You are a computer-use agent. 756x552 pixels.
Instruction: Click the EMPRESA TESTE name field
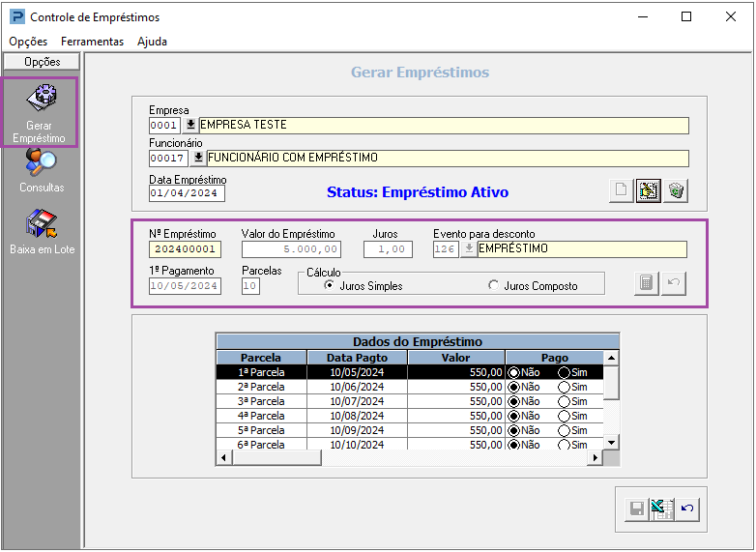pos(444,126)
